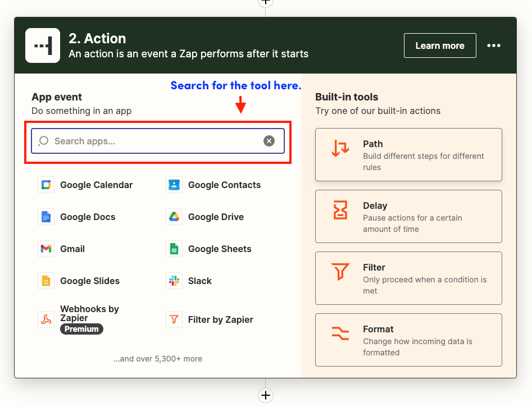
Task: Add a step with the top plus button
Action: [266, 3]
